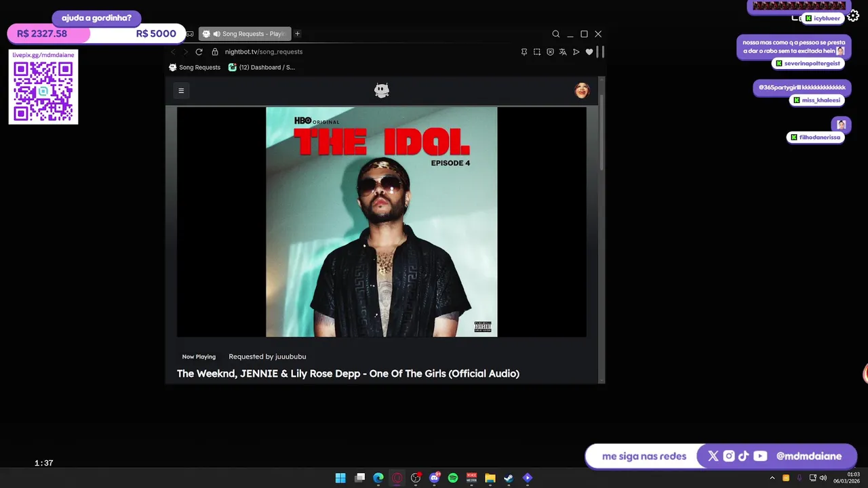This screenshot has height=488, width=868.
Task: Open network tray icon
Action: [x=813, y=478]
